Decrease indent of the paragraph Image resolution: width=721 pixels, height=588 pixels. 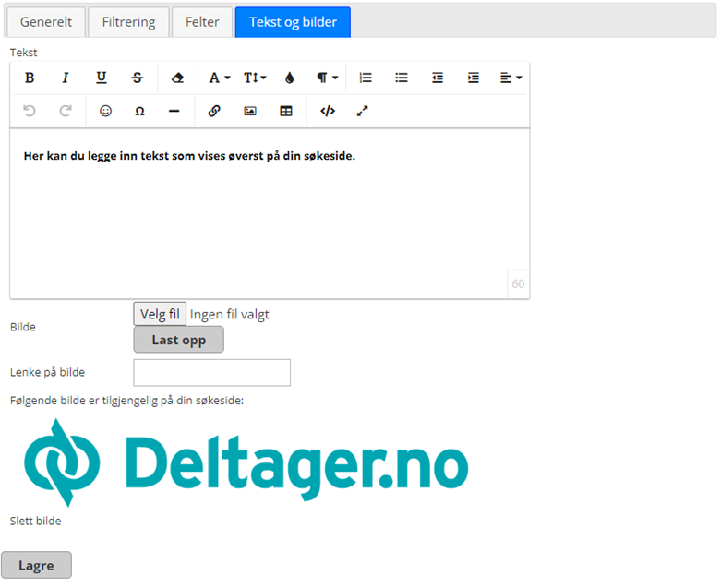438,78
